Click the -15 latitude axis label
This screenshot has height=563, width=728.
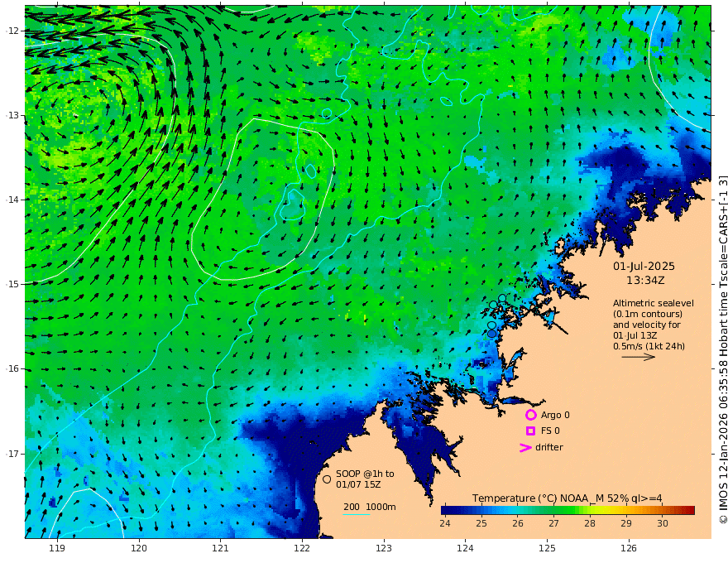[12, 284]
